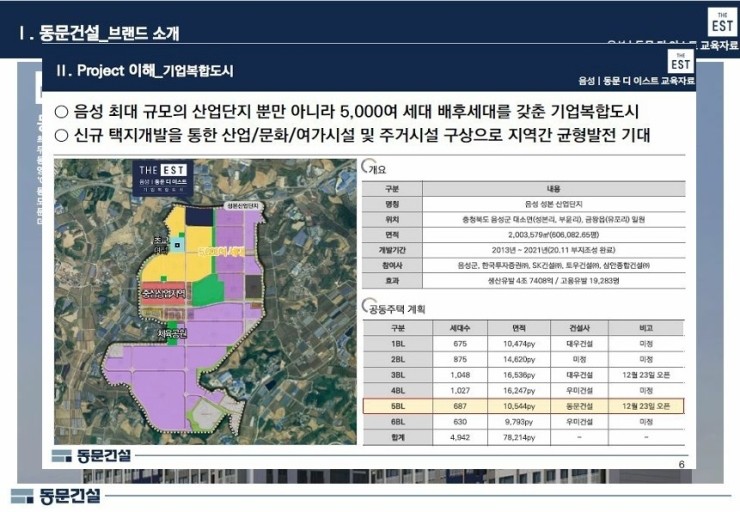Click the 4,942 total households cell
Image resolution: width=740 pixels, height=512 pixels.
click(460, 437)
